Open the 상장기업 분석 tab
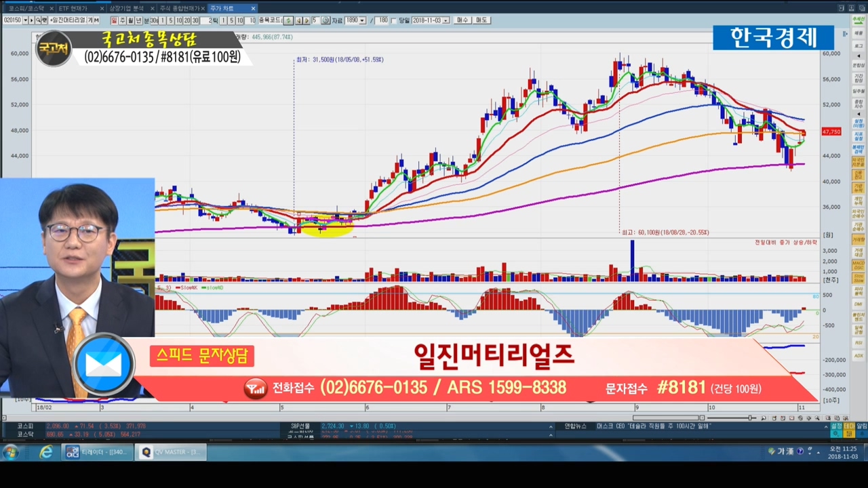 [x=127, y=8]
